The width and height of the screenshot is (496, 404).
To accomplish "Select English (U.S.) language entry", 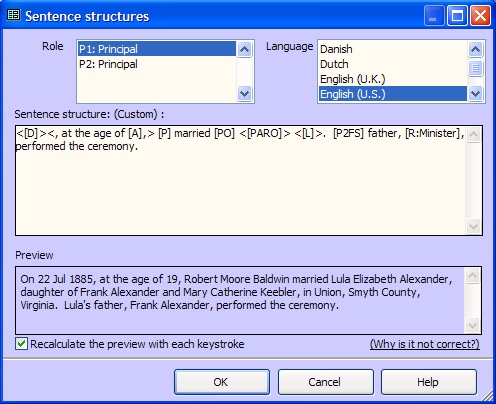I will 393,94.
